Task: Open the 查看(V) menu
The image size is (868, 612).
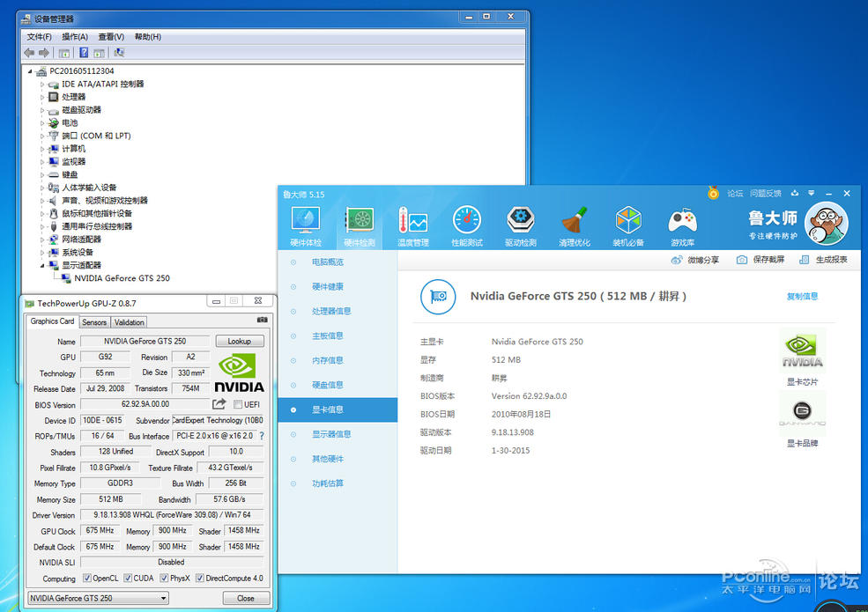Action: coord(111,36)
